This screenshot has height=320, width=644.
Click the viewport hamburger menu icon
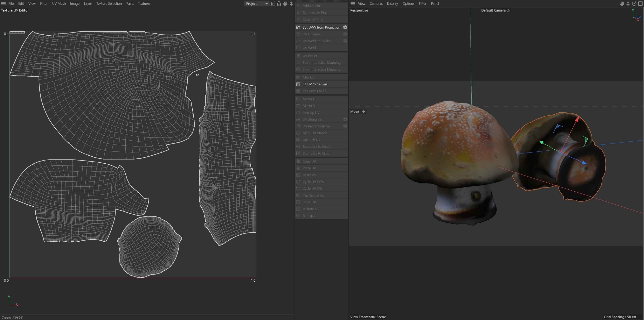[353, 3]
